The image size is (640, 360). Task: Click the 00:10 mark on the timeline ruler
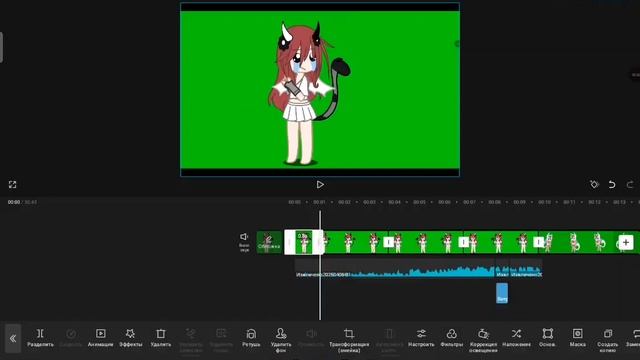click(544, 202)
